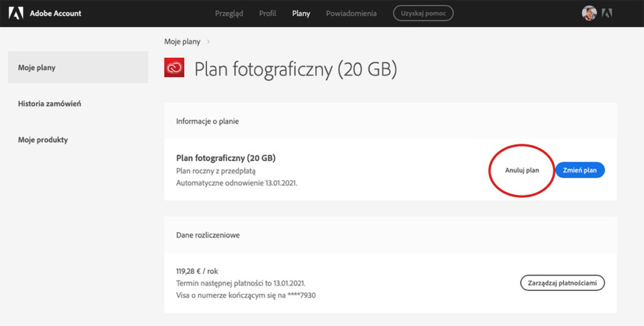644x326 pixels.
Task: Click the Automatyczne odnowienie 13.01.2021 text
Action: pos(236,184)
